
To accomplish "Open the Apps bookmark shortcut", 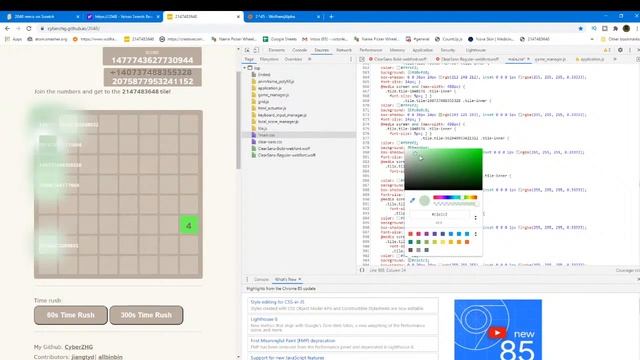I will (x=13, y=39).
